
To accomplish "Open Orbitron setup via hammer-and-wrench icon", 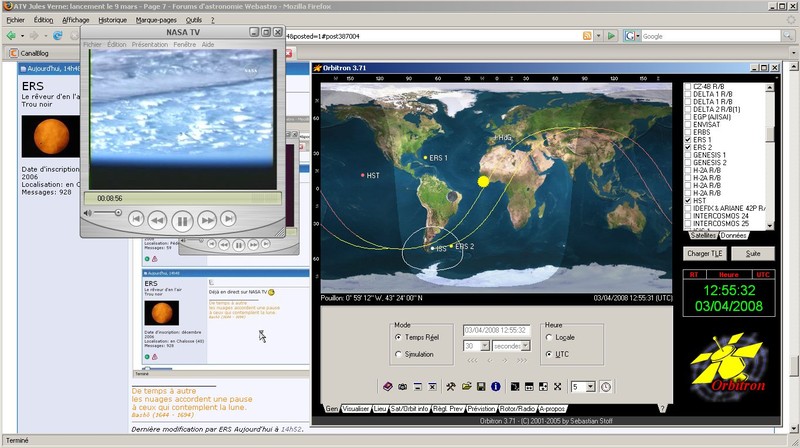I will click(451, 387).
